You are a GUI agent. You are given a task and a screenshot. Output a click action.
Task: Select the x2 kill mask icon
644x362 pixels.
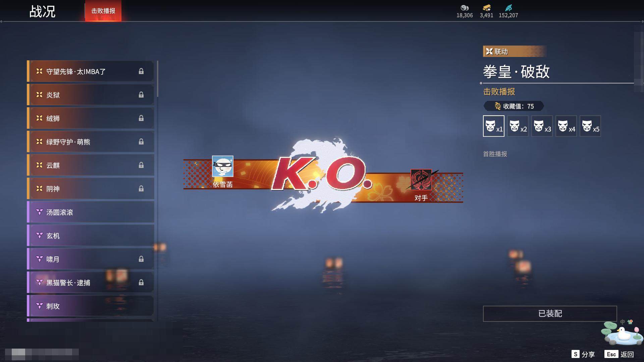pyautogui.click(x=518, y=126)
